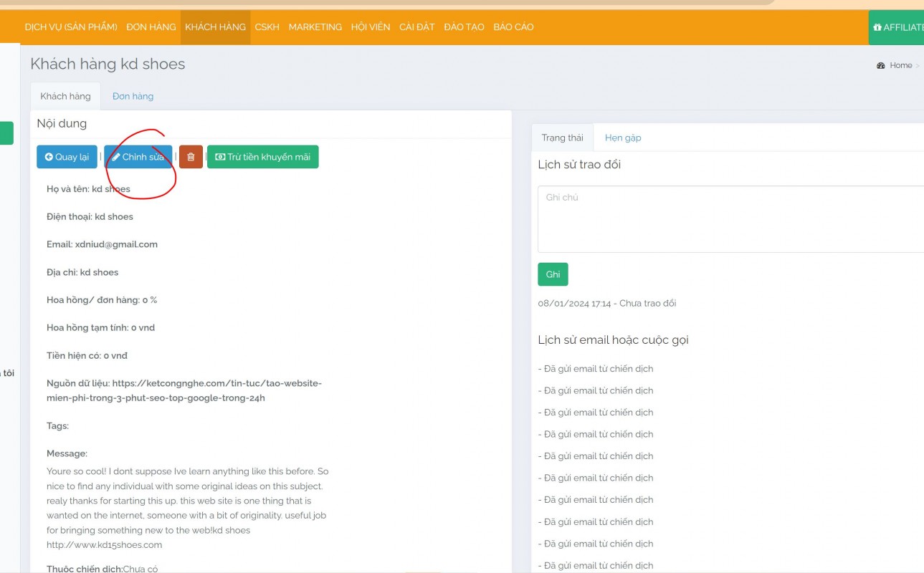
Task: Click the AFFILIATE gift button
Action: pyautogui.click(x=897, y=27)
